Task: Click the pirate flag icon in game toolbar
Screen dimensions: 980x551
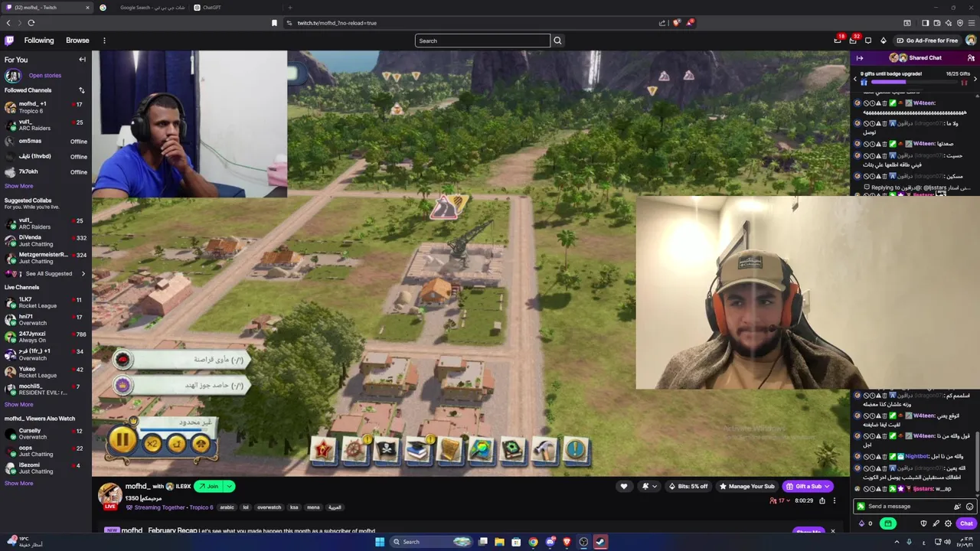Action: tap(387, 450)
